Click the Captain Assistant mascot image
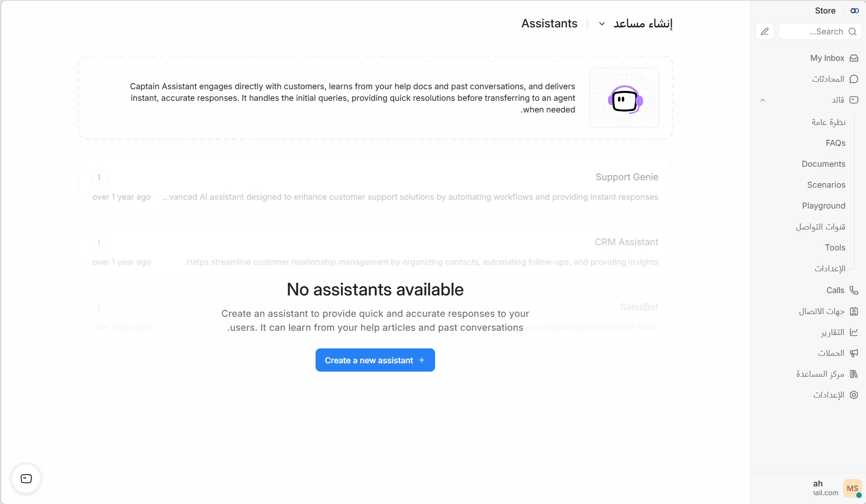This screenshot has width=866, height=504. 624,98
